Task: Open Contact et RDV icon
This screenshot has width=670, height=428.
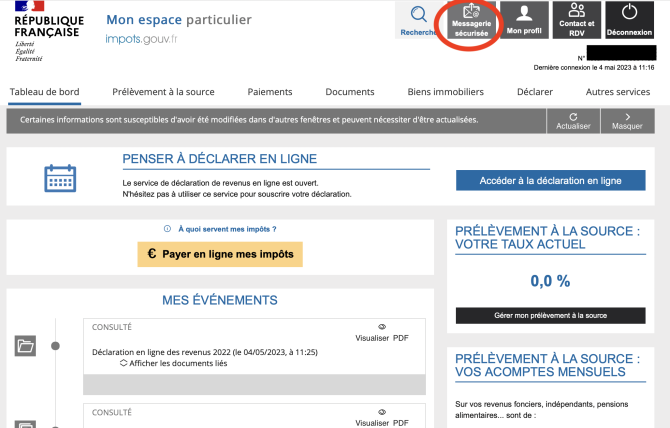Action: pos(576,12)
